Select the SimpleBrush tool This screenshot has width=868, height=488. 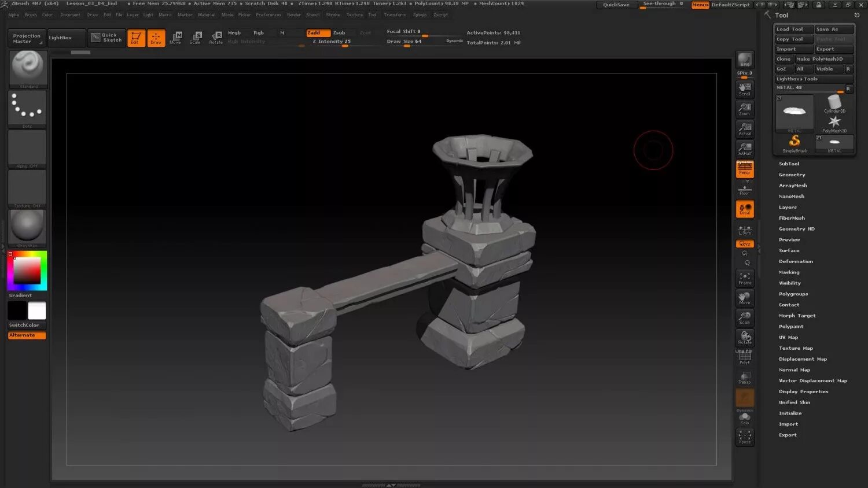(795, 143)
